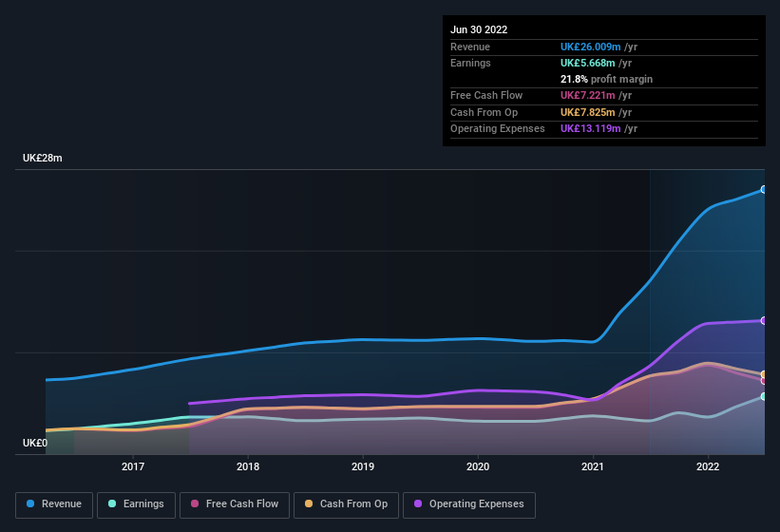
Task: Toggle the Earnings legend series
Action: (x=136, y=504)
